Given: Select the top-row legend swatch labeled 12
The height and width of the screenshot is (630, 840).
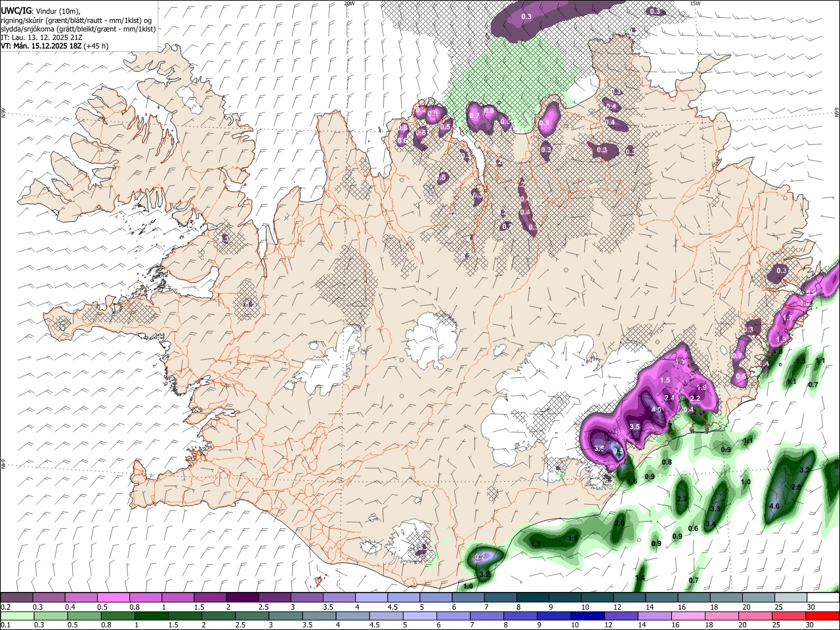Looking at the screenshot, I should click(629, 598).
